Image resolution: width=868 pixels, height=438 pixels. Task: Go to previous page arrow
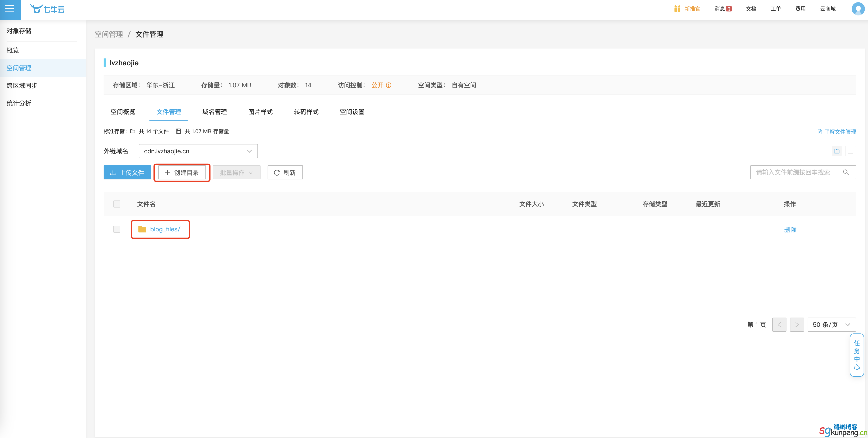779,325
